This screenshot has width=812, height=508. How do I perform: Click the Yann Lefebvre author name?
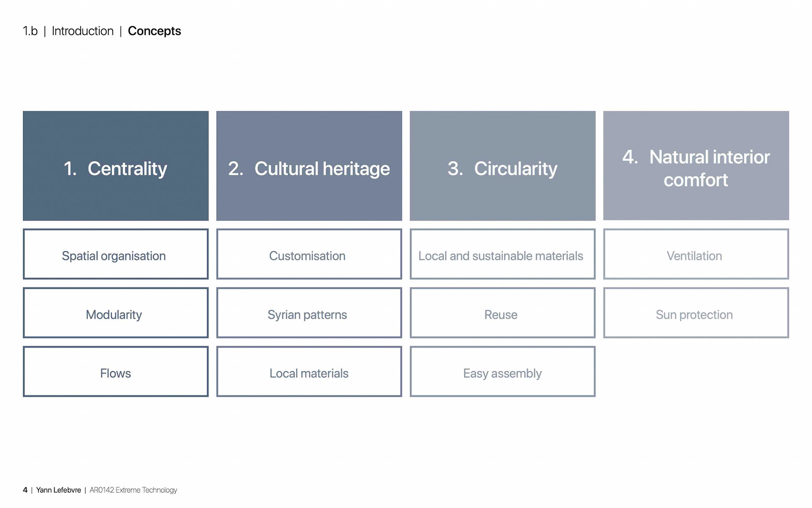(x=58, y=490)
